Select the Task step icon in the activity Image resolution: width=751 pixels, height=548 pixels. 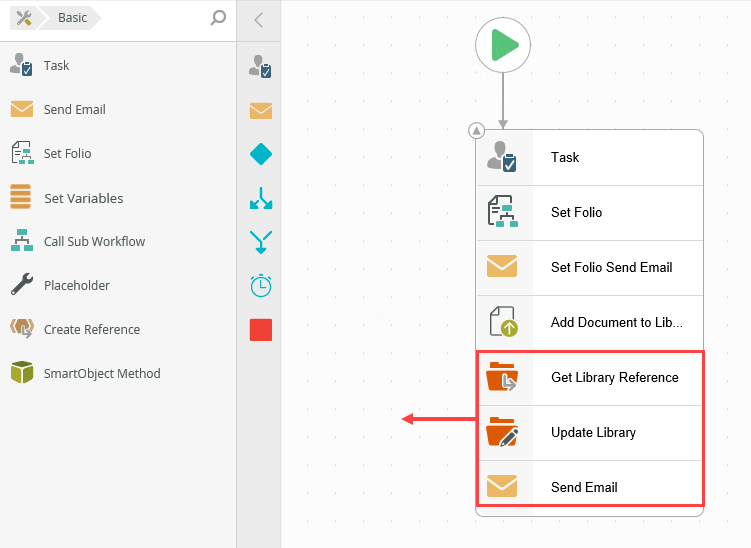pyautogui.click(x=502, y=157)
